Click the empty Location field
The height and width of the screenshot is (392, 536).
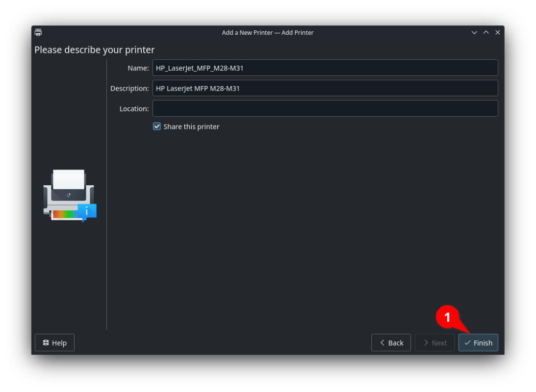coord(325,109)
